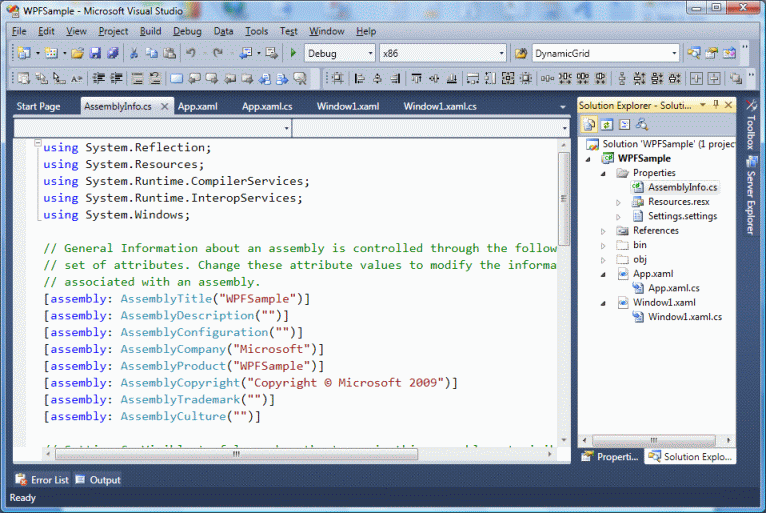Show the Output panel
The image size is (766, 513).
coord(98,480)
